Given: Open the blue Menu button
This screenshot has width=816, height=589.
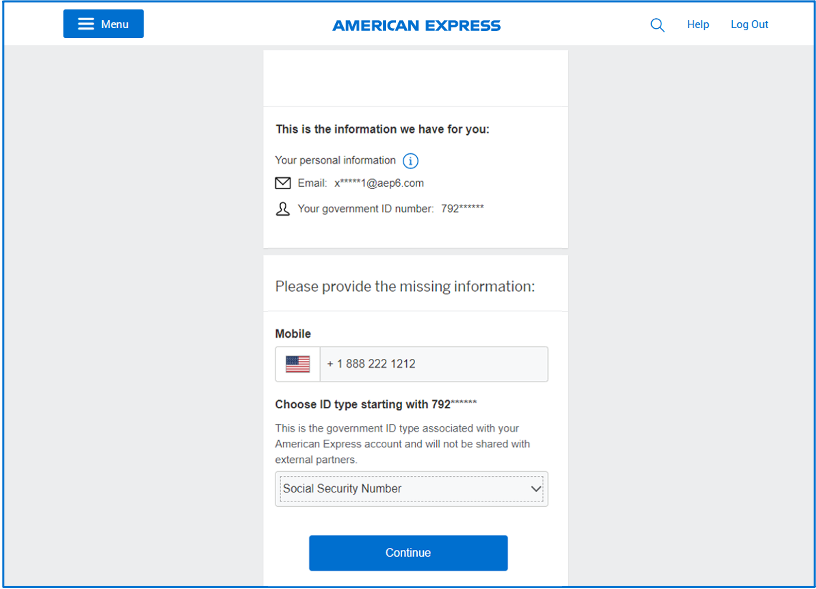Looking at the screenshot, I should 103,24.
